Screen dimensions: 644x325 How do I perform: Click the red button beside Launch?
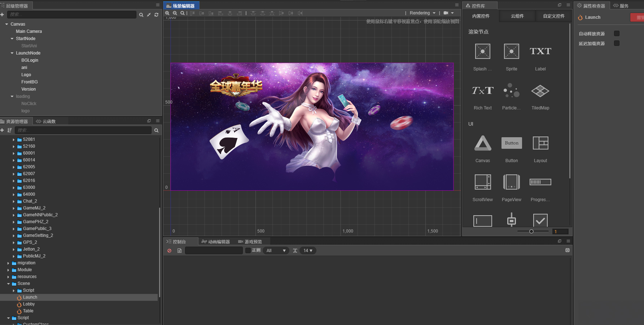coord(637,17)
